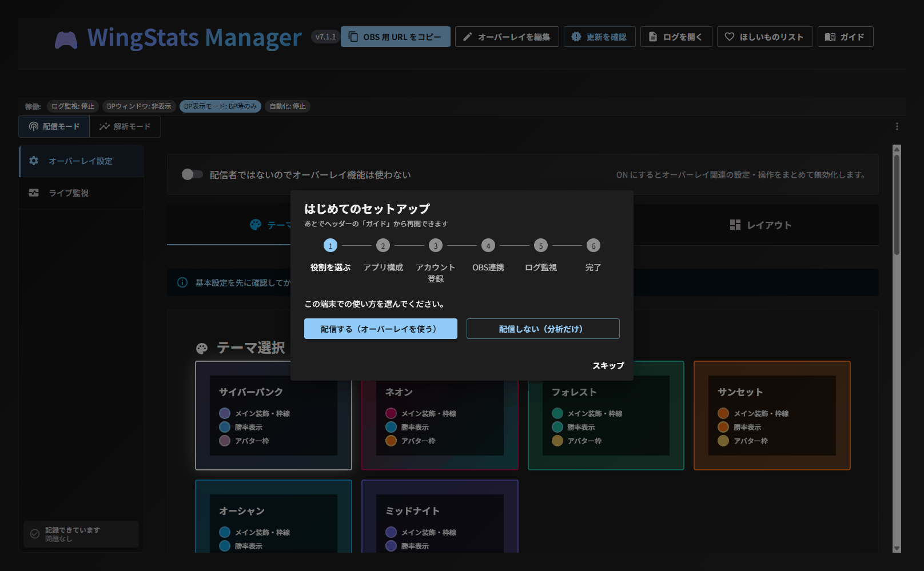Click サイバーパンク メイン装飾・枠線 color swatch
Image resolution: width=924 pixels, height=571 pixels.
tap(225, 413)
